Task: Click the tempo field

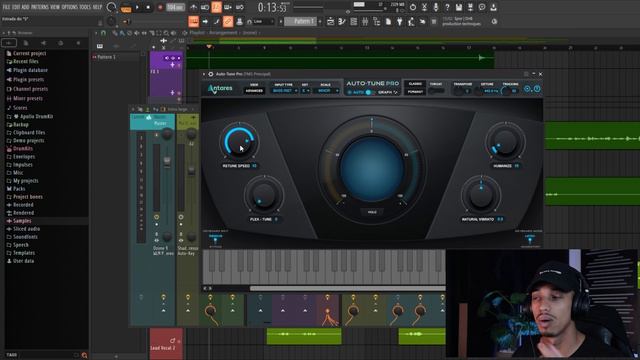Action: 175,7
